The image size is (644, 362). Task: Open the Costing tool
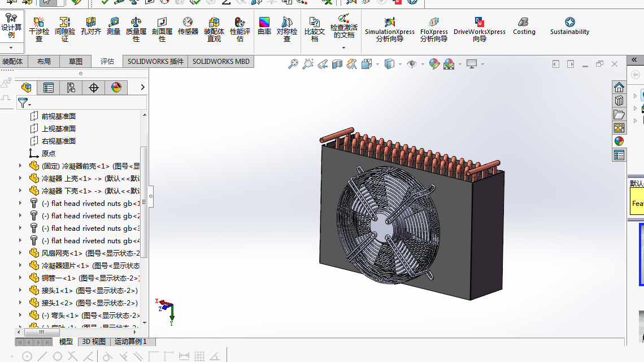click(524, 25)
